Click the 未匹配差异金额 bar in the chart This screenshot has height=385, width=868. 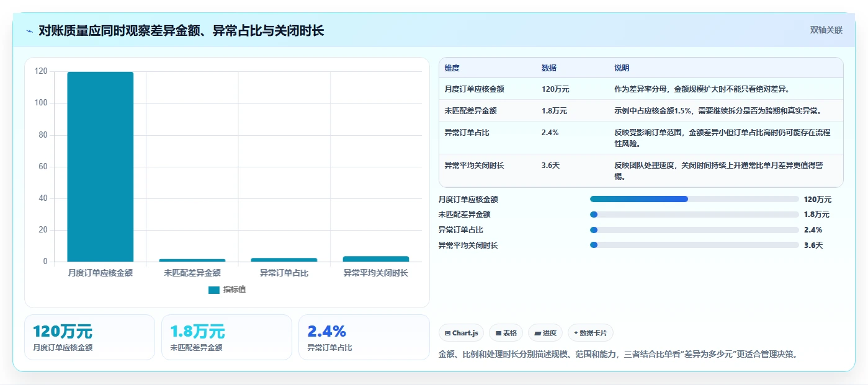click(192, 260)
